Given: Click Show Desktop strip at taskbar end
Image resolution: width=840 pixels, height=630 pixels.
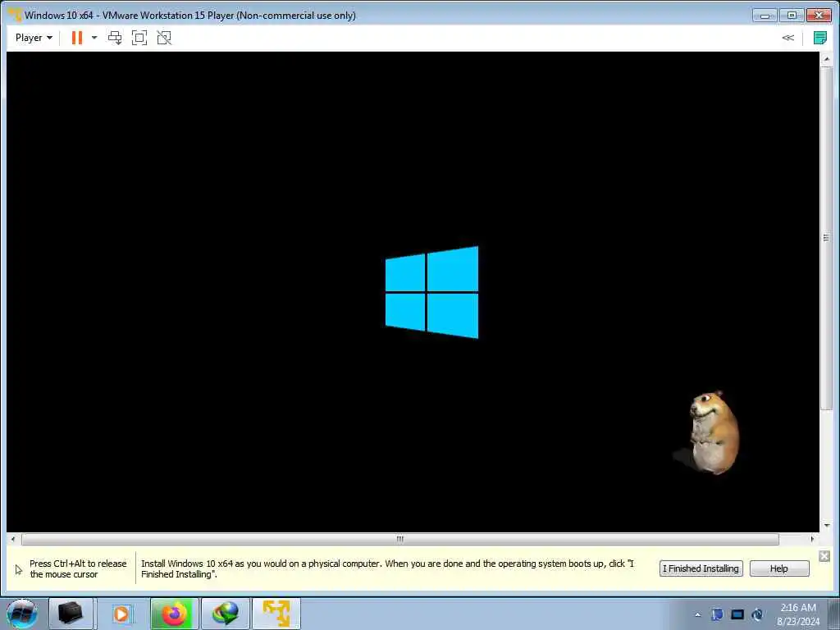Looking at the screenshot, I should (x=834, y=614).
